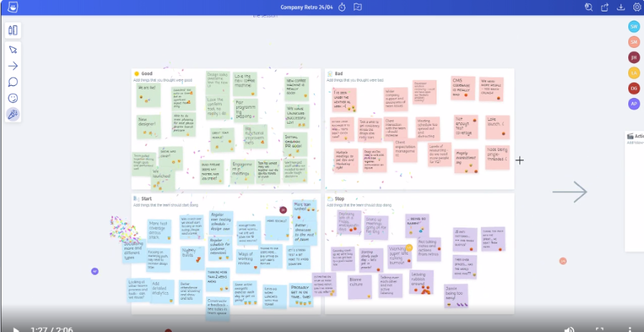Click the Good section heading

coord(147,74)
